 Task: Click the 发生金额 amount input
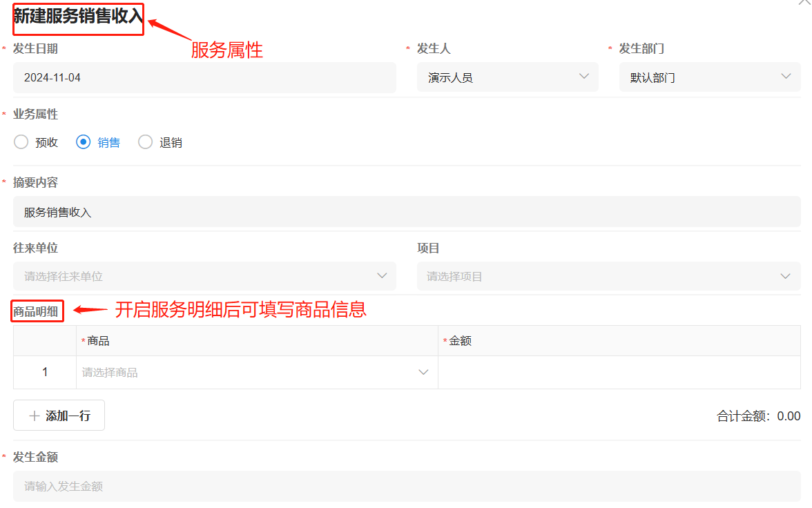coord(406,486)
